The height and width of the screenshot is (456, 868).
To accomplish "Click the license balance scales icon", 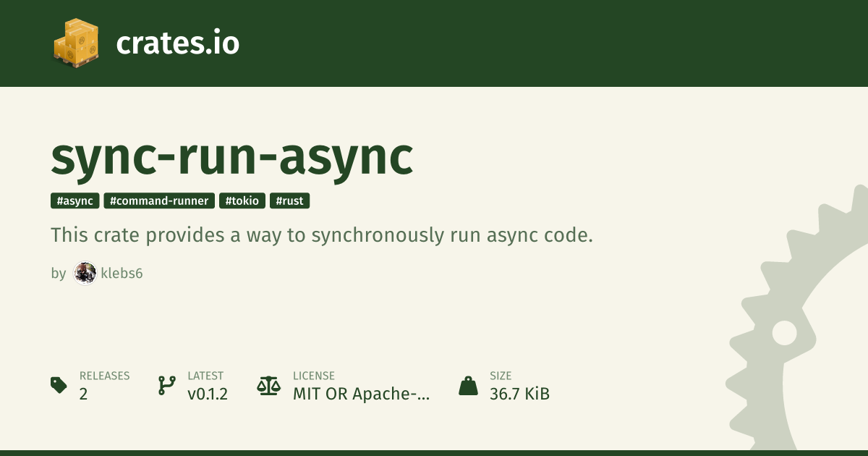I will (x=268, y=385).
